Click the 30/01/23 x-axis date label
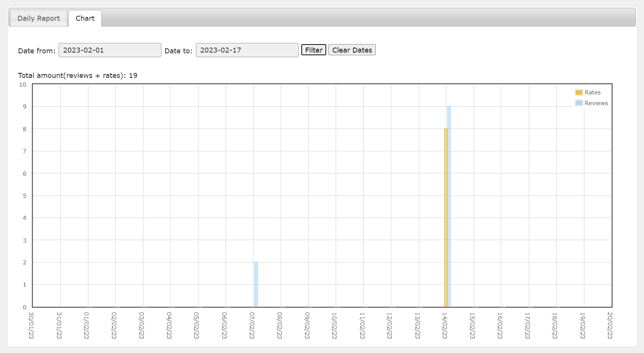Image resolution: width=644 pixels, height=353 pixels. [31, 325]
